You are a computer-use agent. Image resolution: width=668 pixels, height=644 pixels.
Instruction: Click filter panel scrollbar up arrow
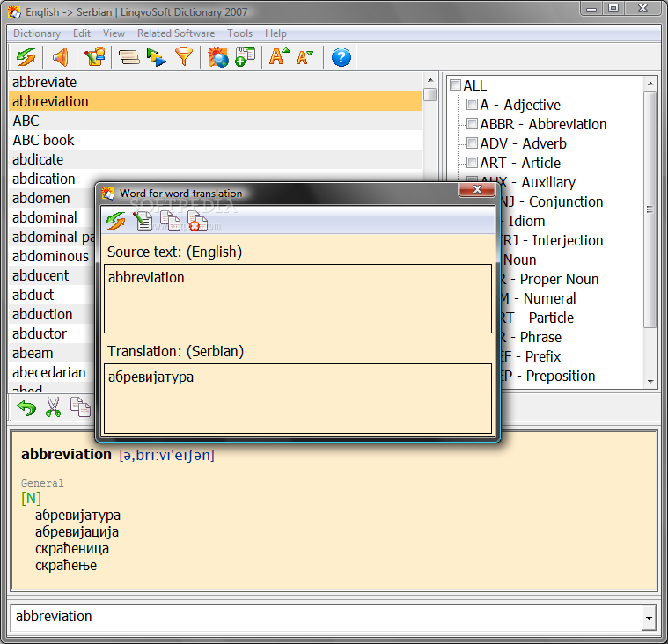(650, 84)
